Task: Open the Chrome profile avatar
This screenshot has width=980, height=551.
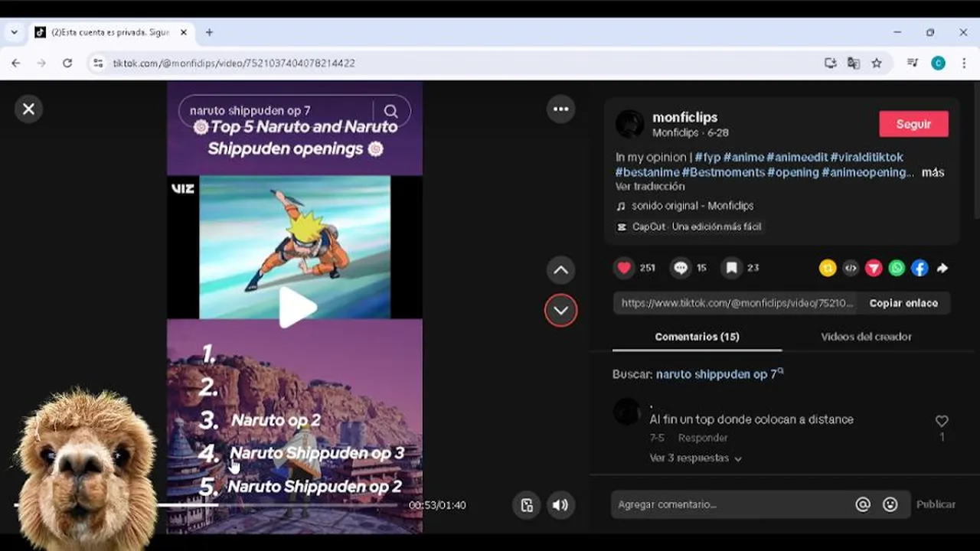Action: tap(938, 64)
